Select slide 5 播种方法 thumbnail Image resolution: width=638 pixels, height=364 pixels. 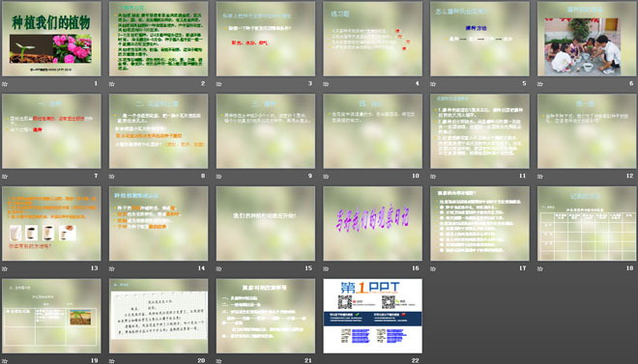(x=479, y=39)
